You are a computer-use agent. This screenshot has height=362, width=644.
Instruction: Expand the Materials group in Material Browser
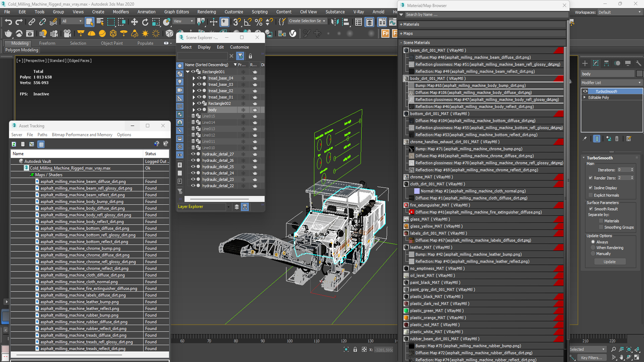coord(401,24)
